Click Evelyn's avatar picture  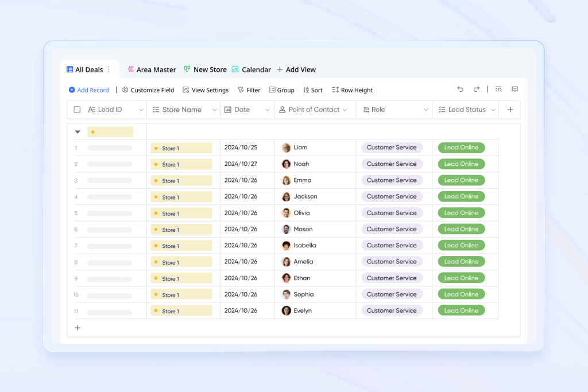[286, 311]
